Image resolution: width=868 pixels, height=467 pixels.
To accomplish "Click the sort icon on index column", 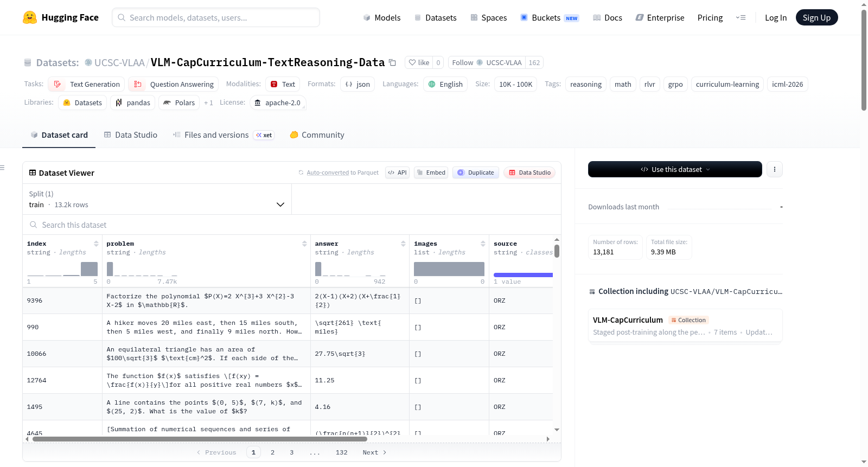I will (x=96, y=244).
